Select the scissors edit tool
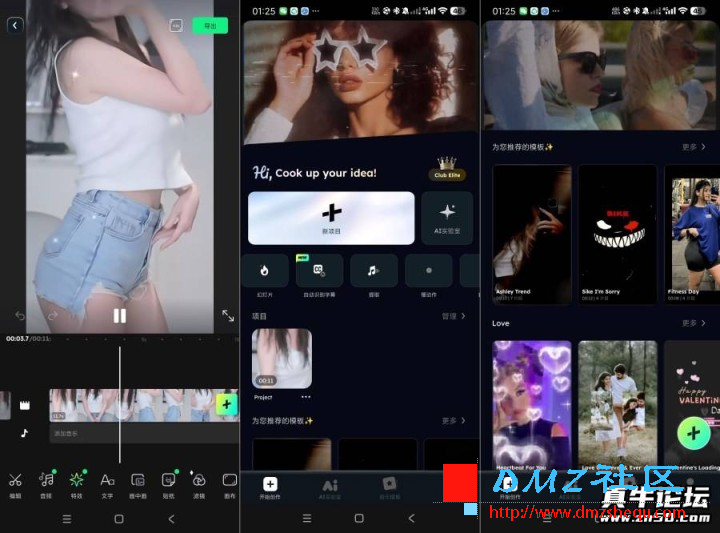The height and width of the screenshot is (533, 720). pyautogui.click(x=15, y=484)
